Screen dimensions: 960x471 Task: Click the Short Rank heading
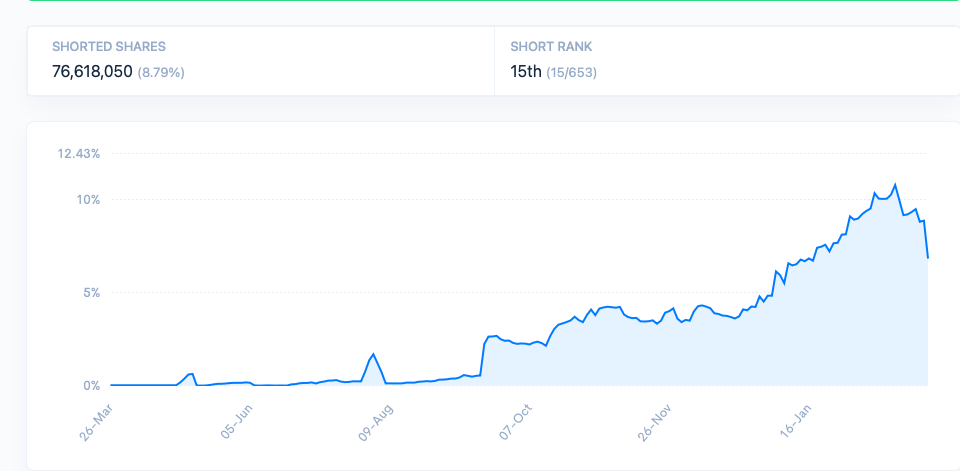pyautogui.click(x=551, y=46)
